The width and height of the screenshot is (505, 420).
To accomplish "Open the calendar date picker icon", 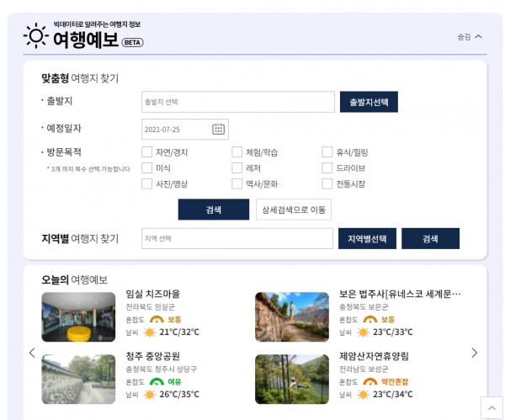I will [x=218, y=129].
